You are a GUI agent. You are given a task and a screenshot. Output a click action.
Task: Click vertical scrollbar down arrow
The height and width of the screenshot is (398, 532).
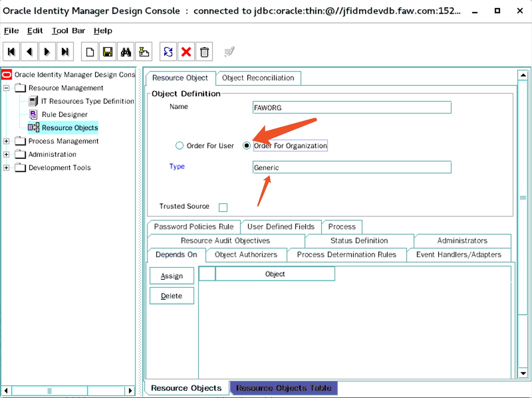[x=523, y=373]
